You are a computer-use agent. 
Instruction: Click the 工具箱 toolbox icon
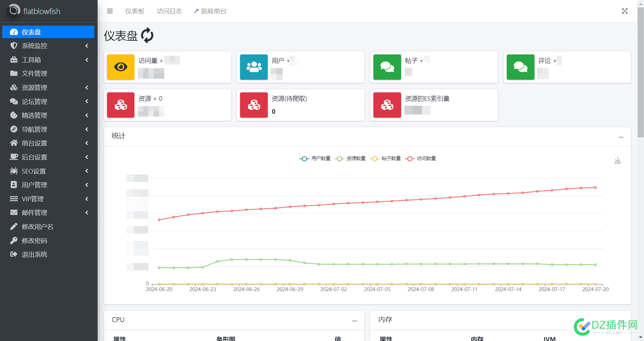(x=14, y=60)
